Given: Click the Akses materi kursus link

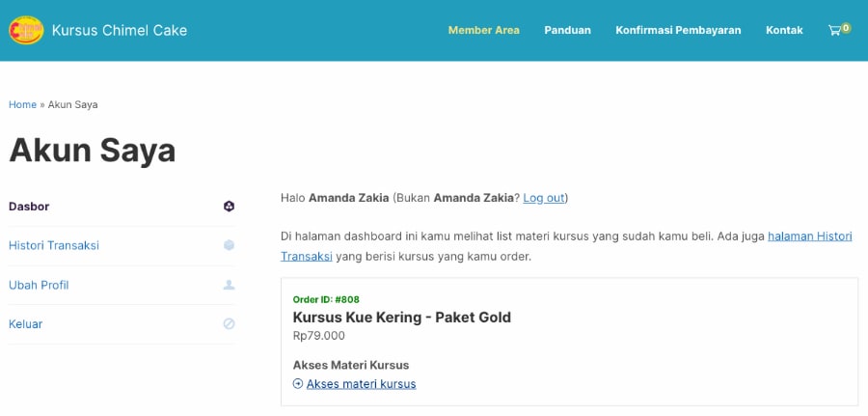Looking at the screenshot, I should [x=361, y=384].
